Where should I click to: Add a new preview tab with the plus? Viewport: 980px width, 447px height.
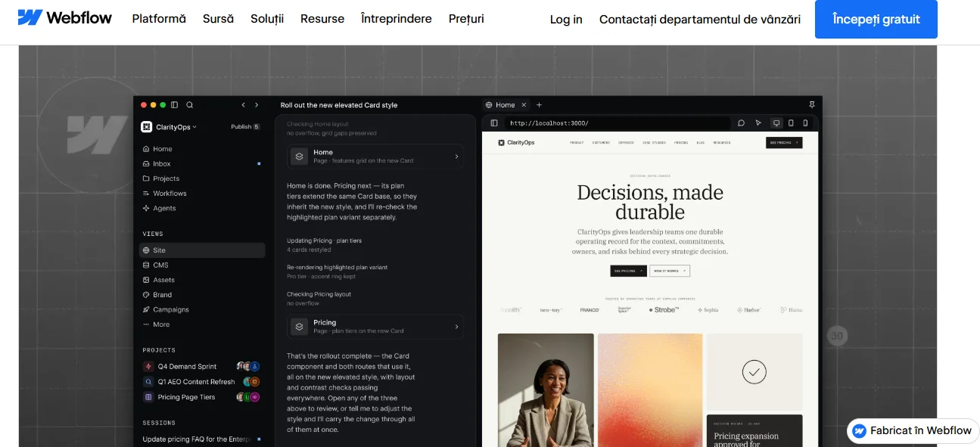539,105
